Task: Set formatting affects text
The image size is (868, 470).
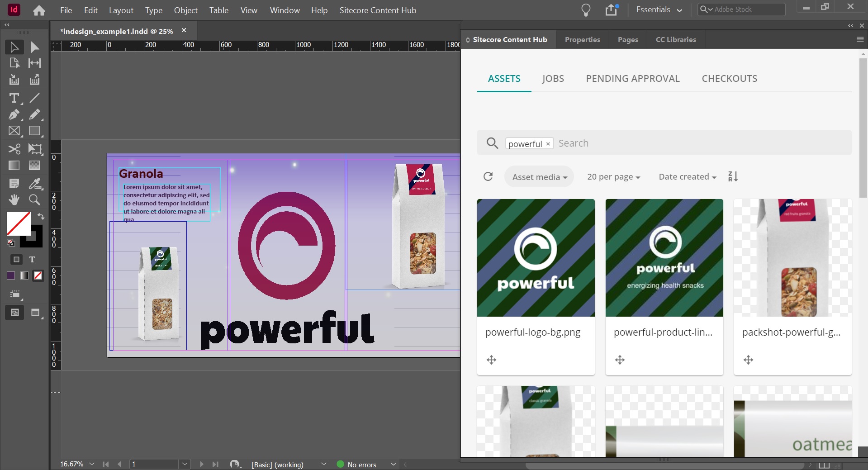Action: (x=32, y=259)
